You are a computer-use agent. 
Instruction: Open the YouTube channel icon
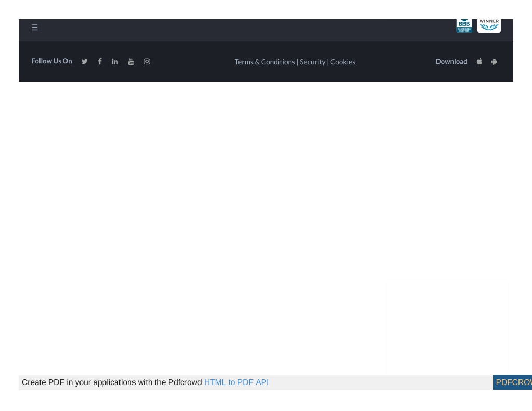pos(131,61)
